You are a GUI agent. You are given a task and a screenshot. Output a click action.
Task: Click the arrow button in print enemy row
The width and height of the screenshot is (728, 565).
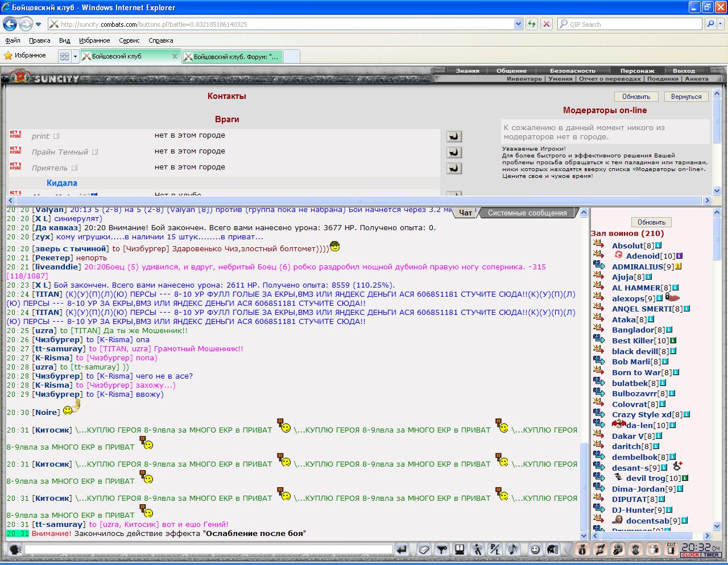[x=454, y=136]
